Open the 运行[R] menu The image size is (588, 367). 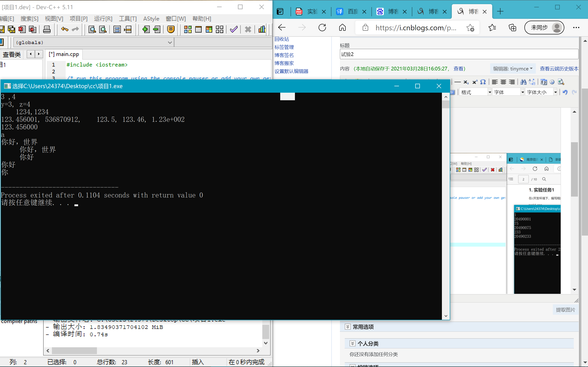(103, 19)
